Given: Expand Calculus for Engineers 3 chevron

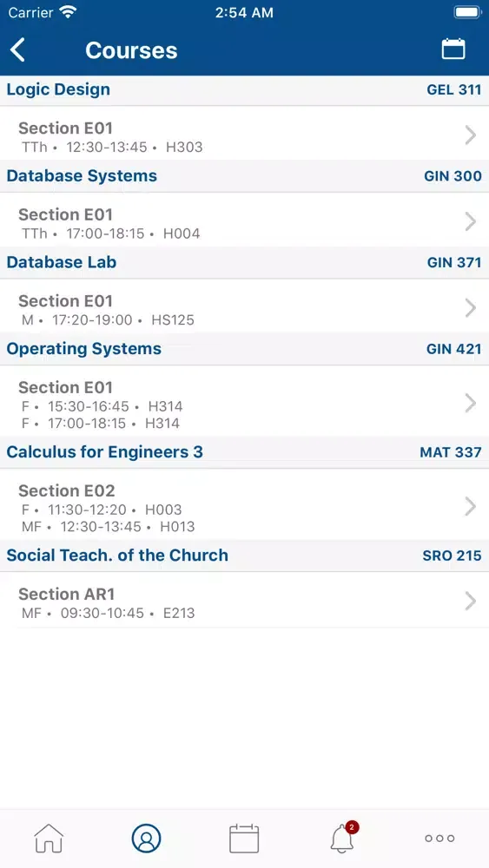Looking at the screenshot, I should tap(470, 506).
